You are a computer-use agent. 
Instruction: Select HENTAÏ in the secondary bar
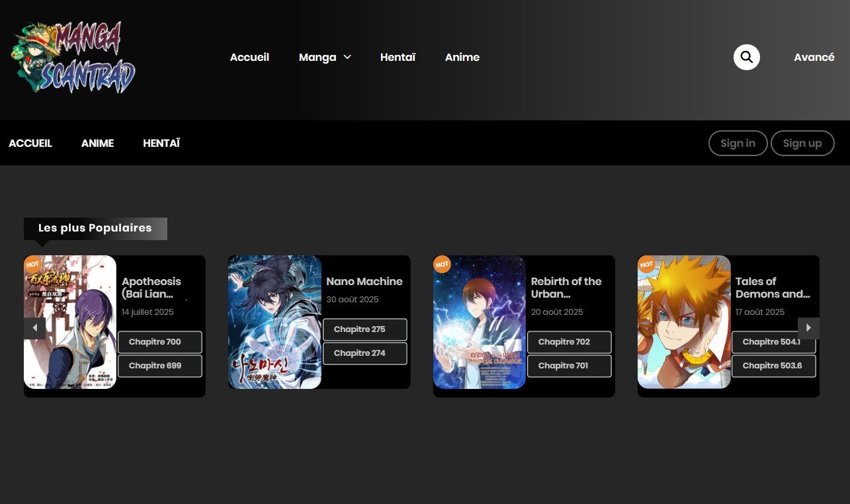point(161,143)
